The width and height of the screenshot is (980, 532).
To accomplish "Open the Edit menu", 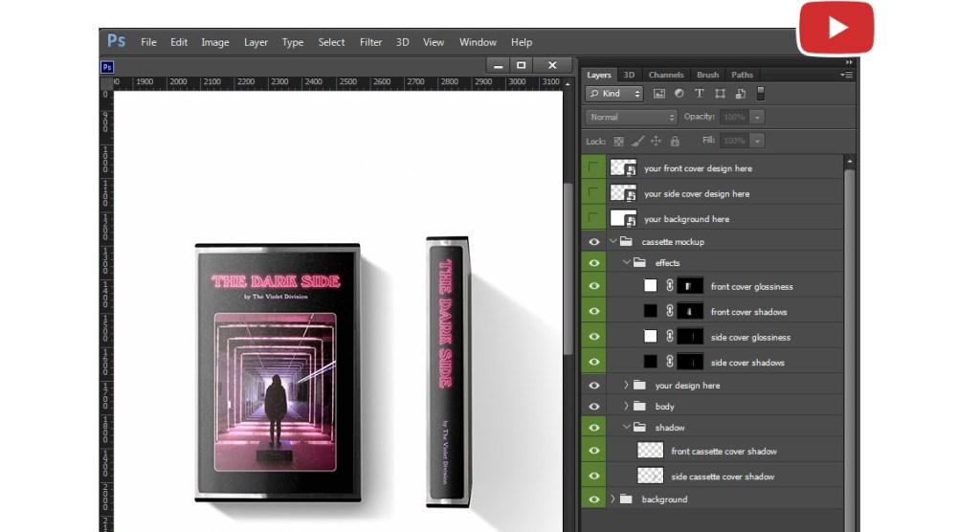I will (x=179, y=42).
